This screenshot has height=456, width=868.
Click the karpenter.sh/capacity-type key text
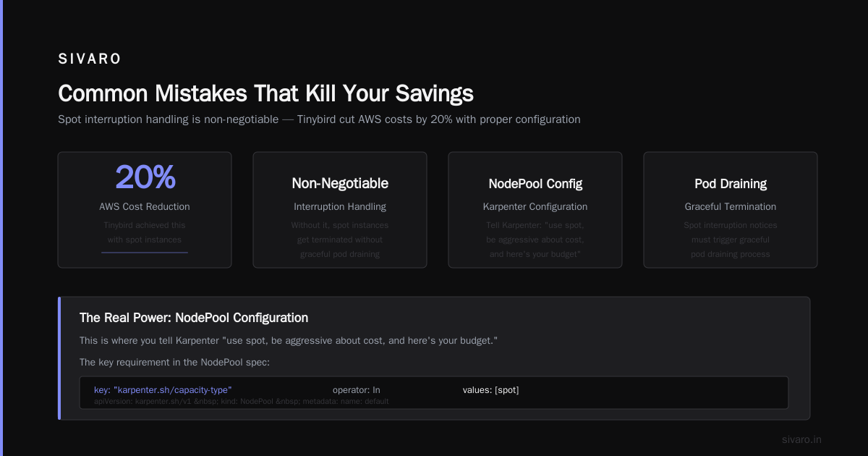coord(163,390)
